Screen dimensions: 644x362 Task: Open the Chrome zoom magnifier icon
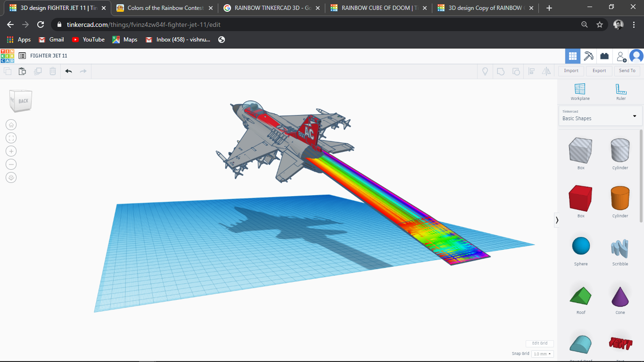coord(585,25)
